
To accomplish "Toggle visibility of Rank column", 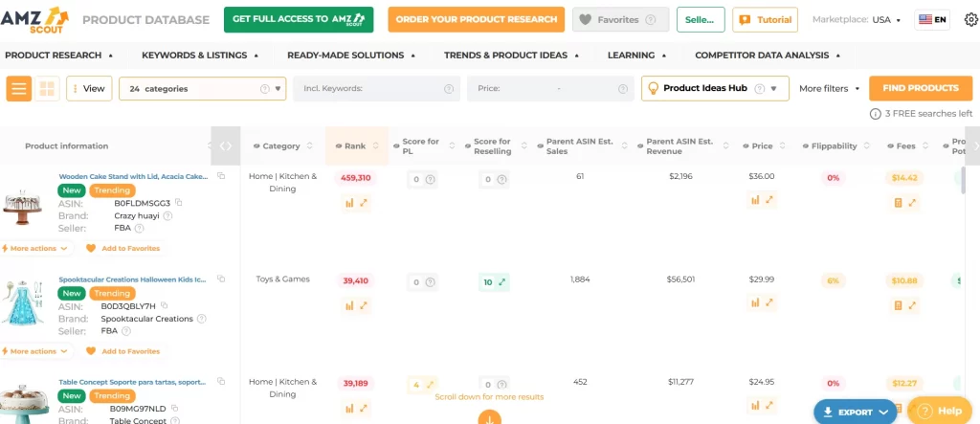I will coord(339,145).
